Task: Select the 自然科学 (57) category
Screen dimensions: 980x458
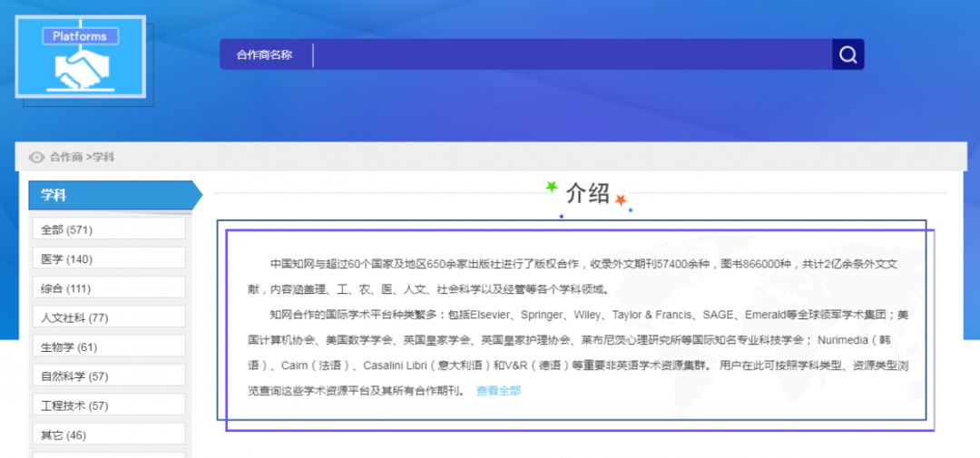Action: 110,376
